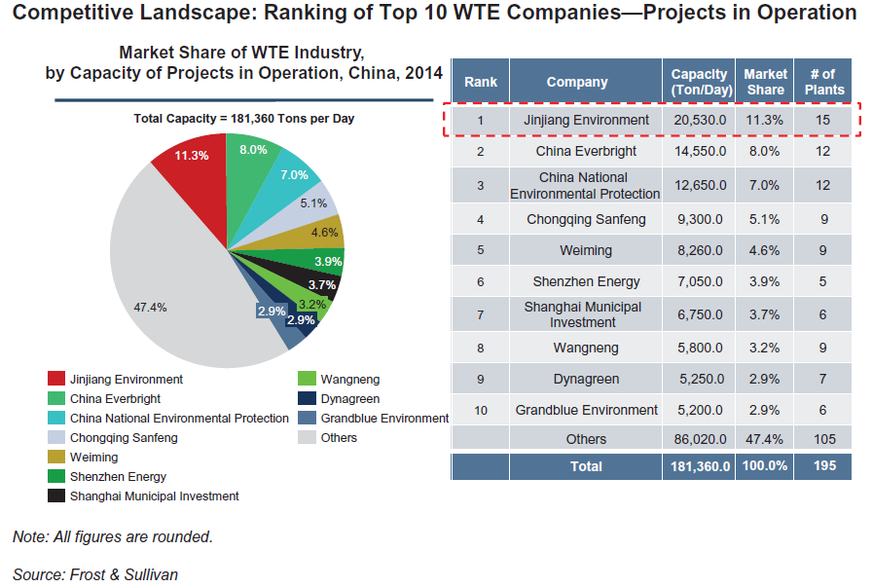
Task: Click the Dynagreen table cell
Action: point(586,379)
